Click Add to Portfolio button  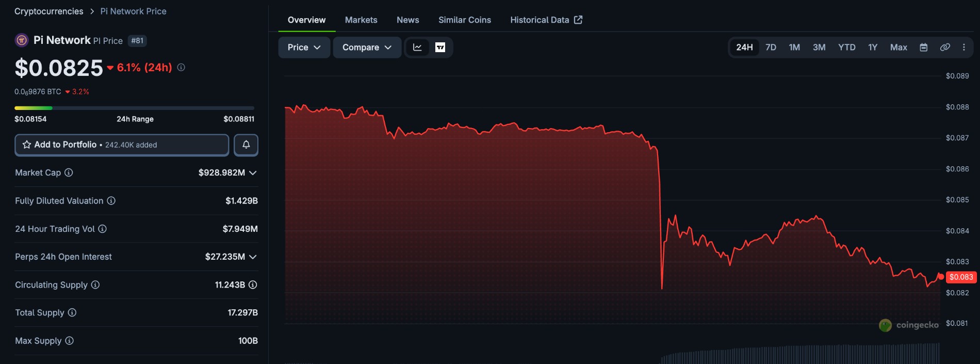coord(122,145)
